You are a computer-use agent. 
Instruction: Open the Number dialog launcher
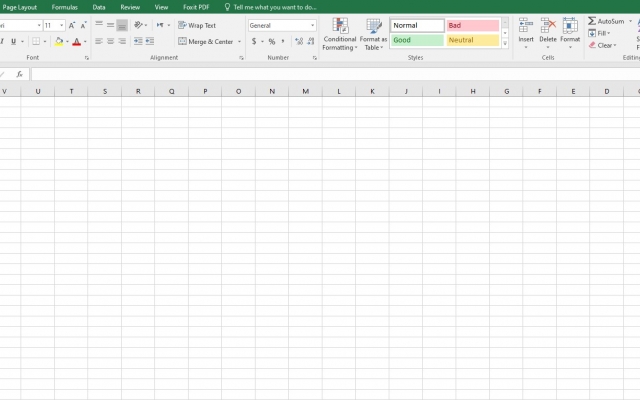pyautogui.click(x=315, y=58)
